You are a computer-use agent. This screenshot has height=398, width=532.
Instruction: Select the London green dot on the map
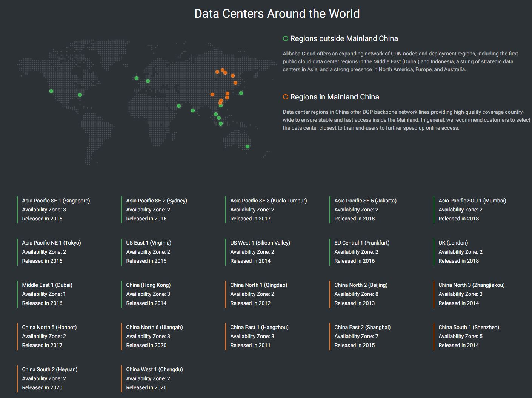coord(137,78)
